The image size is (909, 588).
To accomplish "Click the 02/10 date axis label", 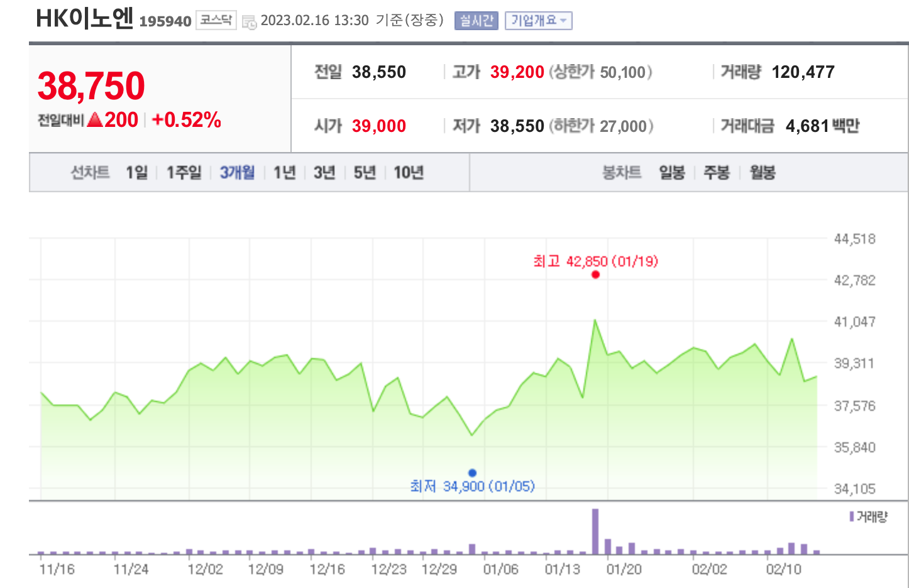I will pos(783,569).
